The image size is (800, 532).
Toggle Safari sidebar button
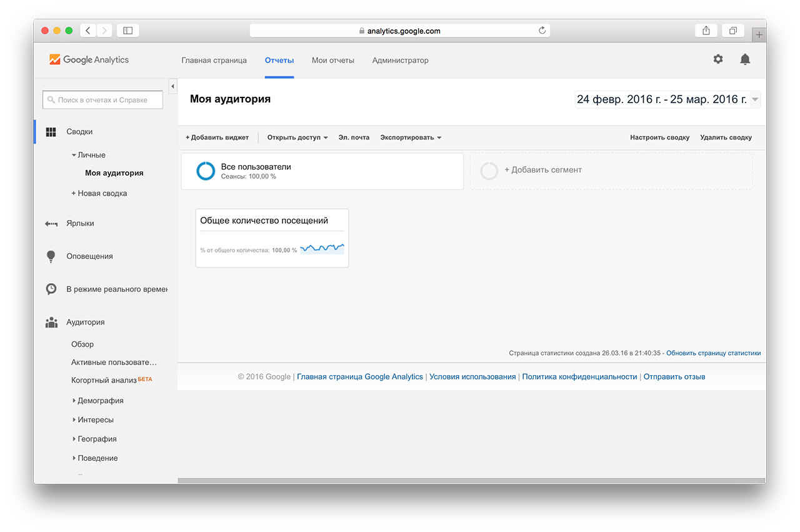(127, 31)
